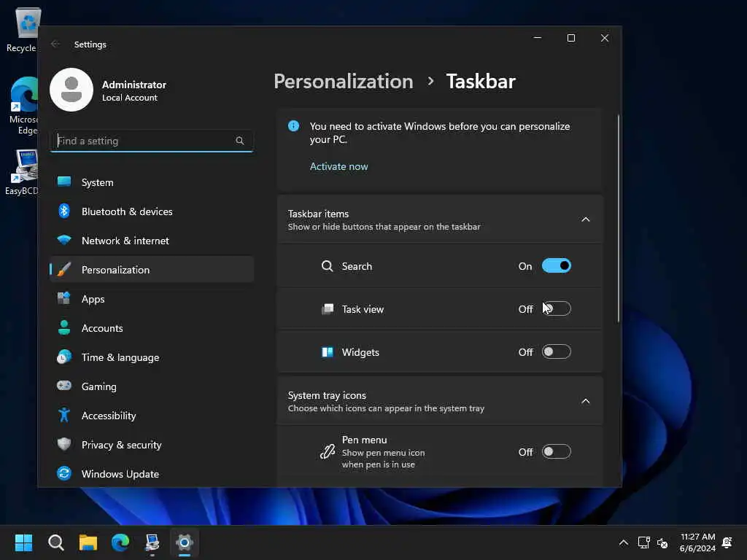Launch Microsoft Edge from the taskbar
747x560 pixels.
pyautogui.click(x=120, y=542)
